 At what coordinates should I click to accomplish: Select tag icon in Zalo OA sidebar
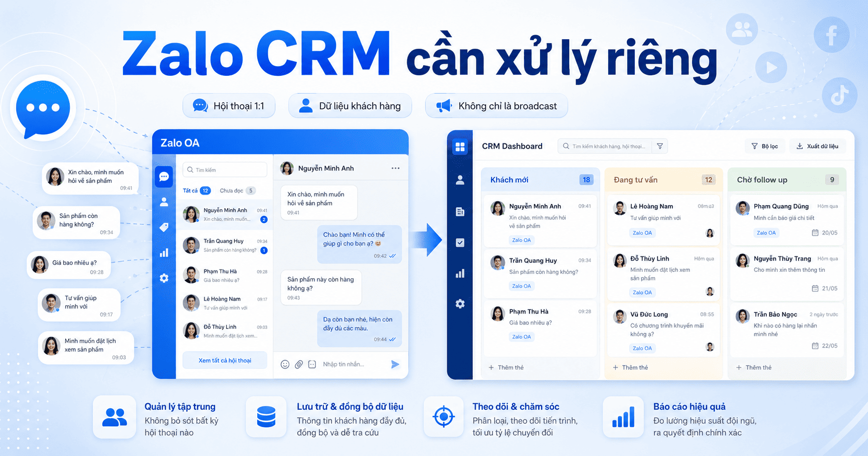pos(164,227)
